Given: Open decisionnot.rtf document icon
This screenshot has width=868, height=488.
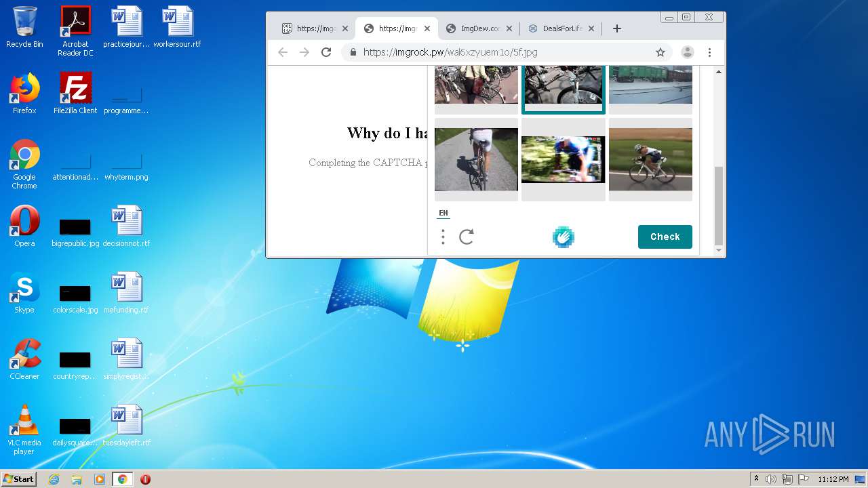Looking at the screenshot, I should coord(126,226).
